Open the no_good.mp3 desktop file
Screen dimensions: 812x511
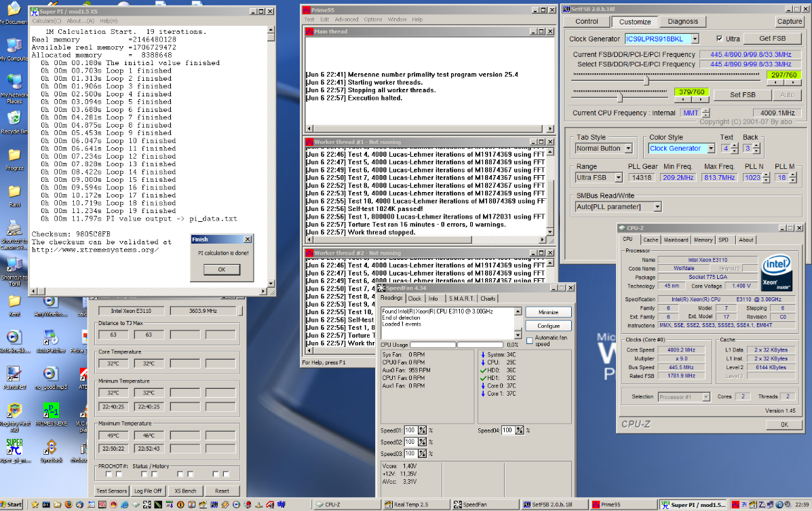[x=50, y=375]
